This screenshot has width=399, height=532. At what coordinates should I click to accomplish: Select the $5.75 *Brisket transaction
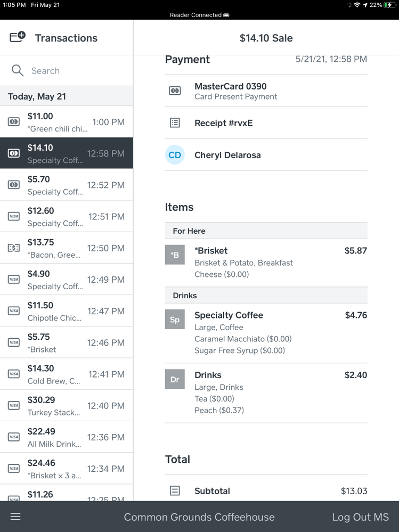[x=67, y=342]
